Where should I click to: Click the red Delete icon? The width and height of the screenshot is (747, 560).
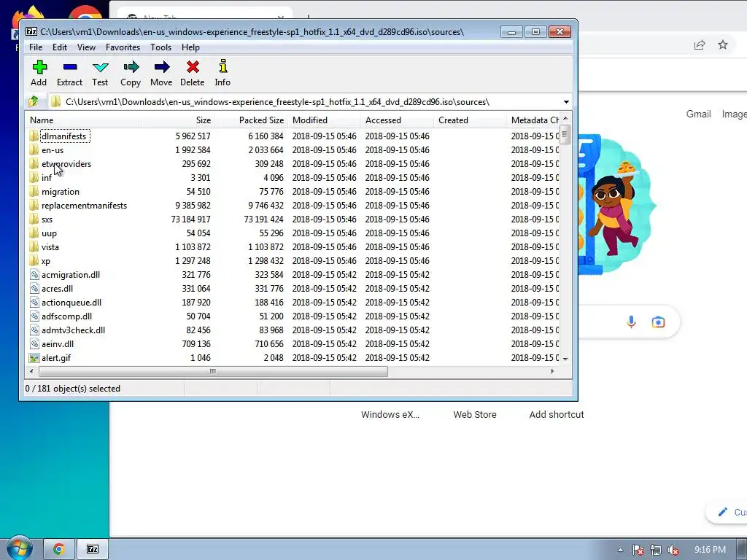click(x=193, y=67)
